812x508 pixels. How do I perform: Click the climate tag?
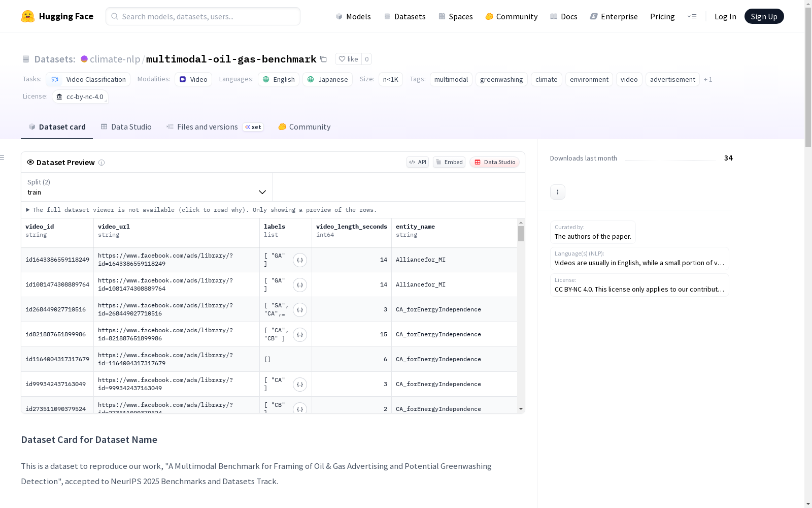click(x=547, y=79)
